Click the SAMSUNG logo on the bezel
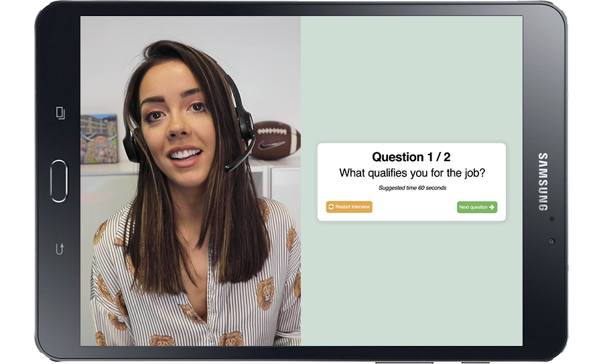Screen dimensions: 603x364 (543, 181)
